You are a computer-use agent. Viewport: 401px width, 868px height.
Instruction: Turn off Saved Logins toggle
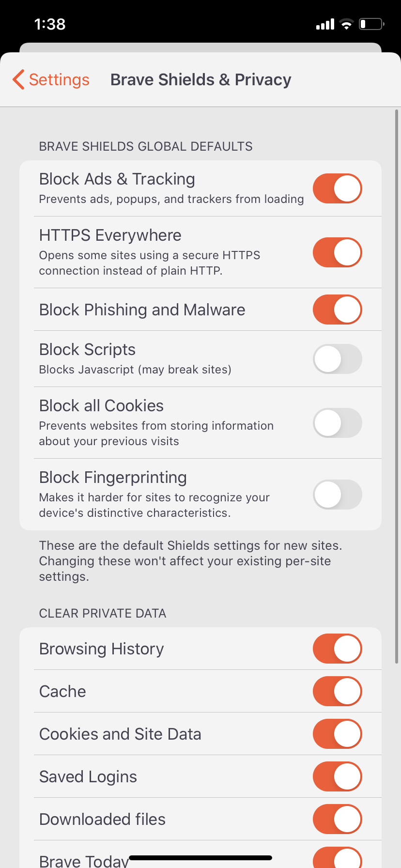click(x=338, y=776)
